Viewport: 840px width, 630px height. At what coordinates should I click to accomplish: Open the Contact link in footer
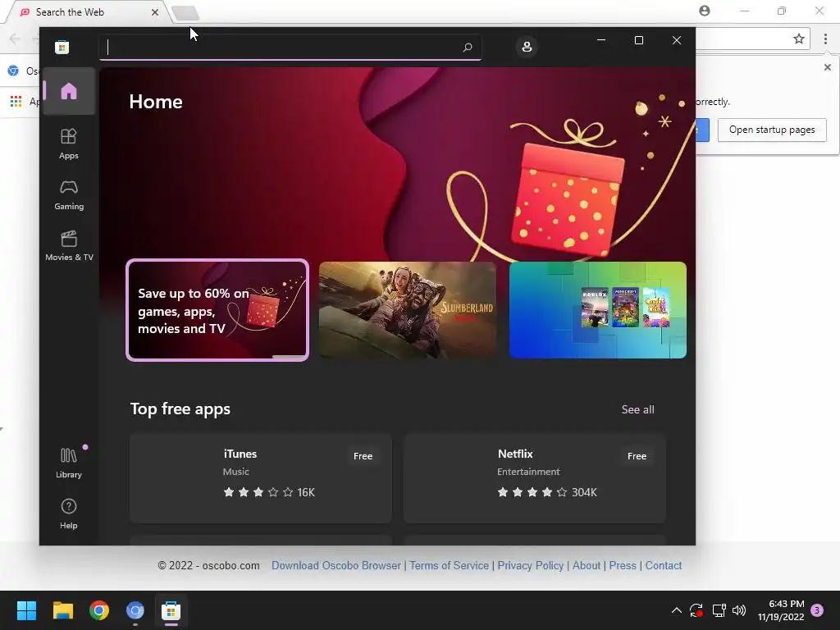pos(663,566)
